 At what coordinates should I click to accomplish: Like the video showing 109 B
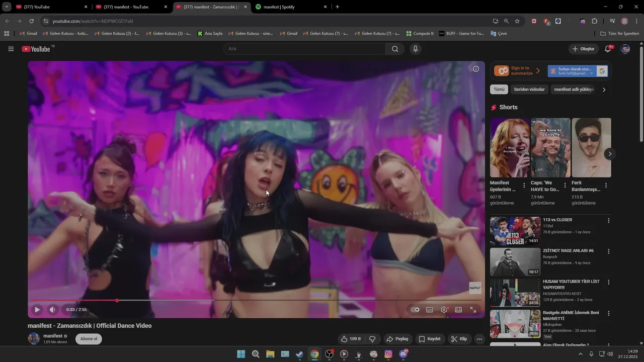point(351,339)
